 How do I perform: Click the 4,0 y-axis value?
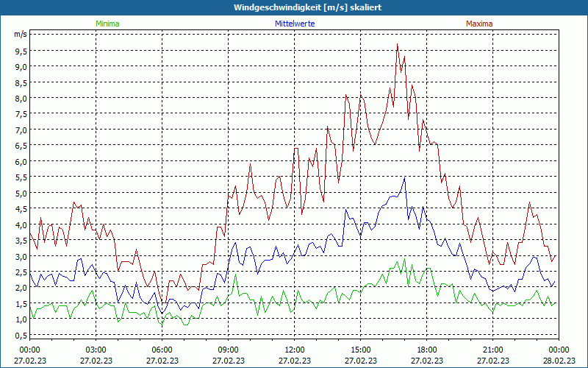[x=21, y=224]
